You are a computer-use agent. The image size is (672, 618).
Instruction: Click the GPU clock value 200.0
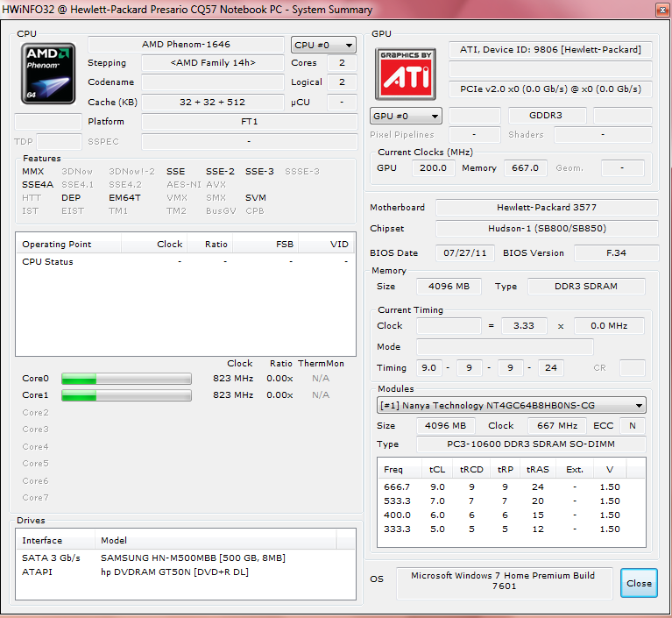(434, 168)
